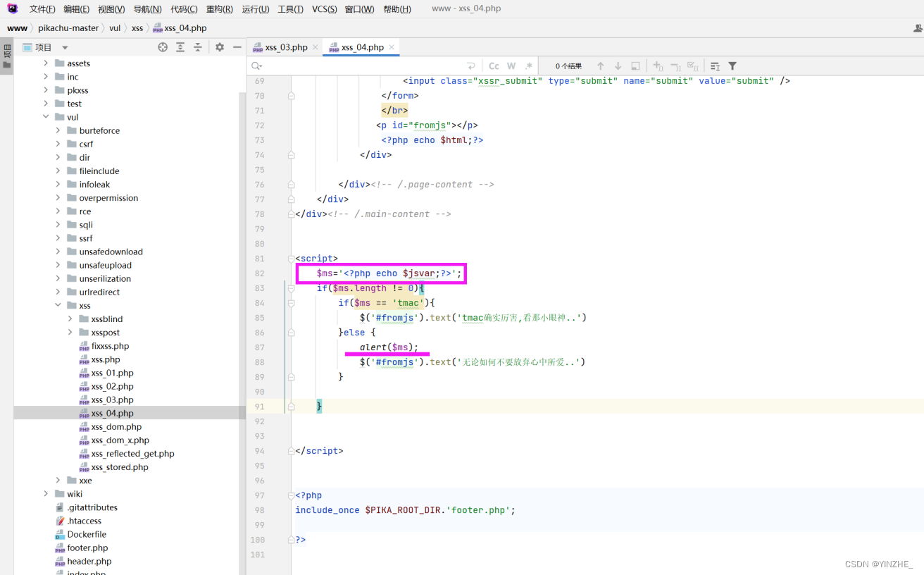This screenshot has height=575, width=924.
Task: Click the search history magnifier icon
Action: pos(256,66)
